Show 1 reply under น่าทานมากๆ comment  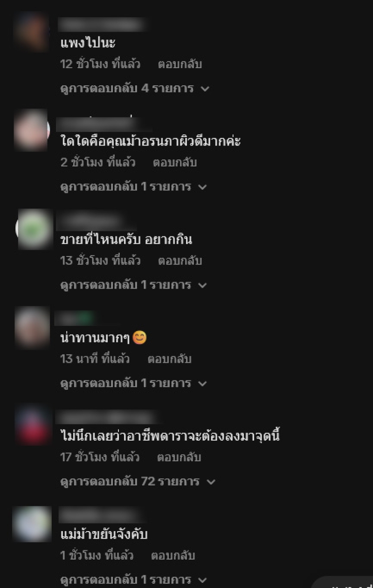point(133,383)
